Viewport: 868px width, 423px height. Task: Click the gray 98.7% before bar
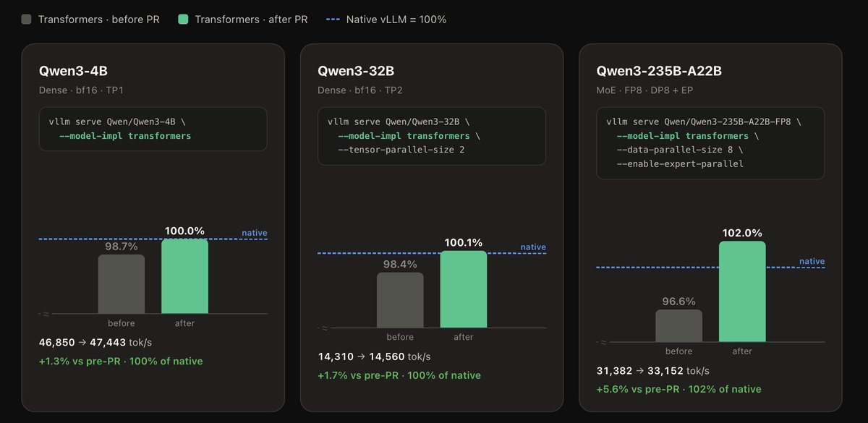pos(122,283)
